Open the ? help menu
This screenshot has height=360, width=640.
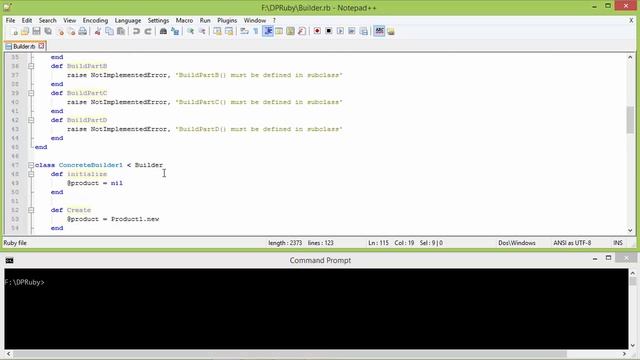pyautogui.click(x=274, y=20)
